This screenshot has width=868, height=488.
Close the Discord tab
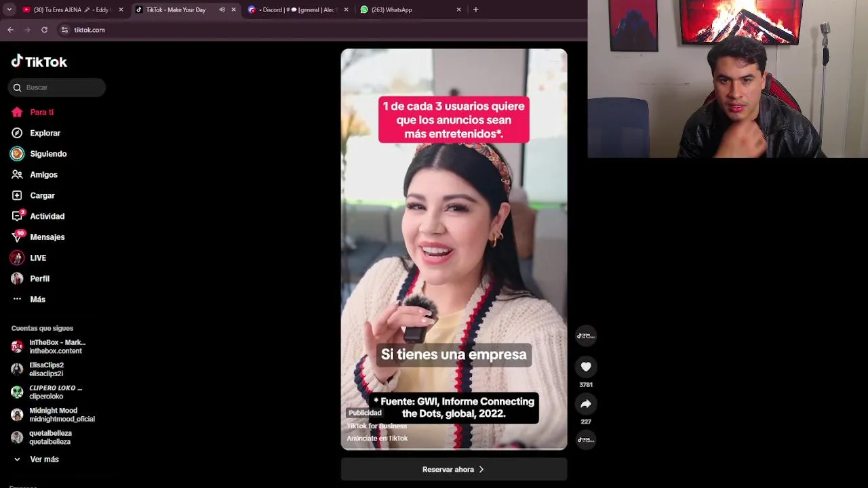point(346,10)
